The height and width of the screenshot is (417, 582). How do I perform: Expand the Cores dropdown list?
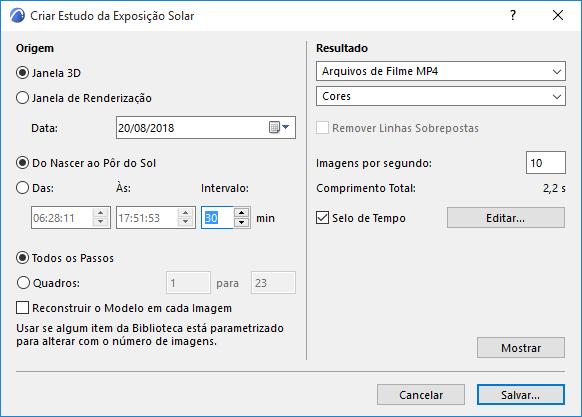coord(441,96)
